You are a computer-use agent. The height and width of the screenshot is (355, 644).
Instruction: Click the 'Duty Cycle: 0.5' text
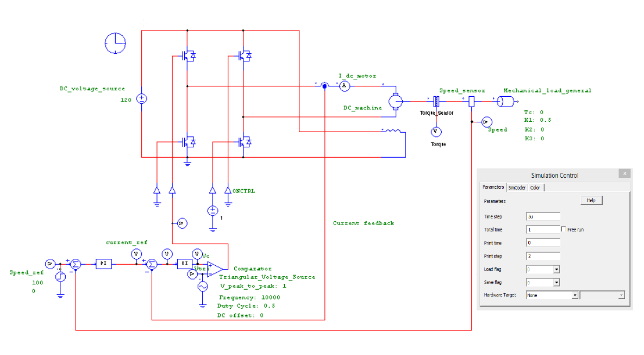(246, 306)
